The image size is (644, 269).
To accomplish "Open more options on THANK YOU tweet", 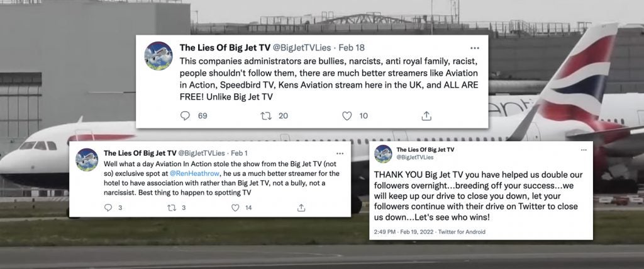I will pyautogui.click(x=584, y=150).
